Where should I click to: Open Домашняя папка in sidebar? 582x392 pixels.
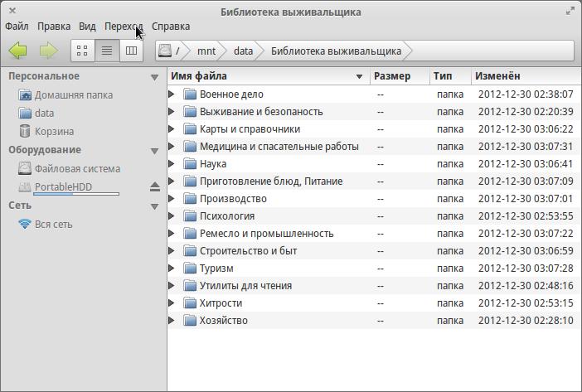click(x=73, y=94)
